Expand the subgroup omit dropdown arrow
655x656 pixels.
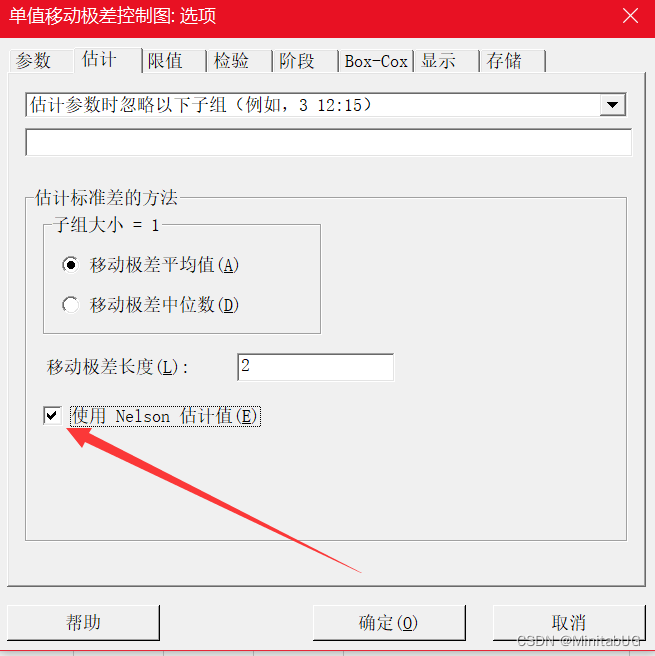coord(612,105)
